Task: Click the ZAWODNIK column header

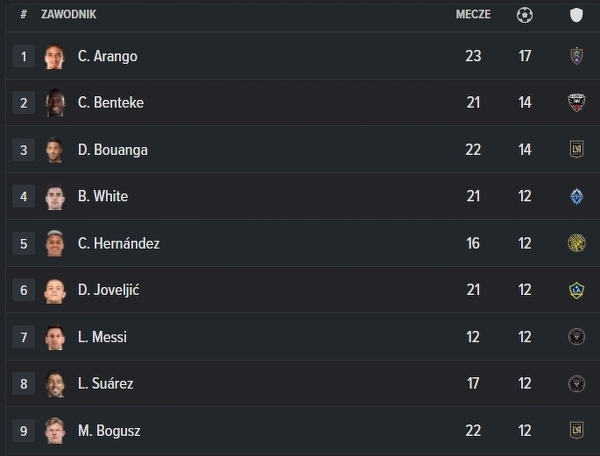Action: 69,15
